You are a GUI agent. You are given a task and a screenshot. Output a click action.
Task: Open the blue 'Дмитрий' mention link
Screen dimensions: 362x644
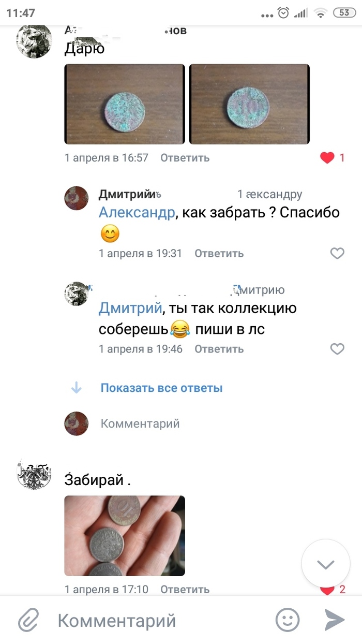tap(130, 309)
